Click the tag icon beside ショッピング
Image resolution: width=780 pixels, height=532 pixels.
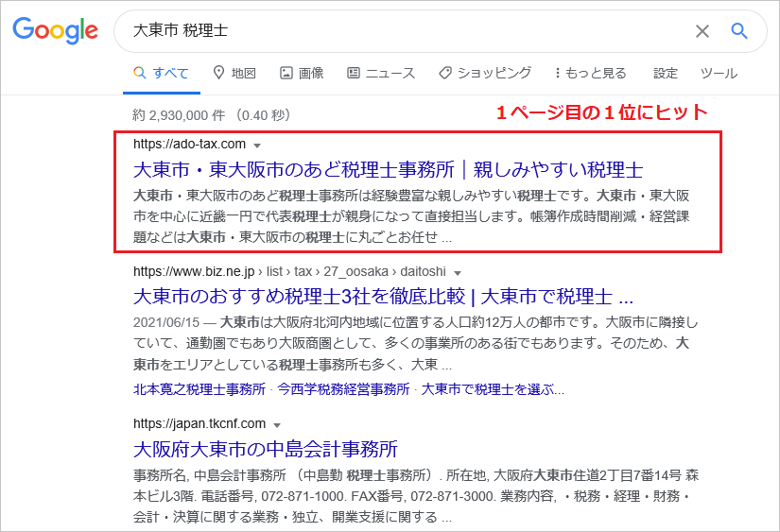point(444,73)
